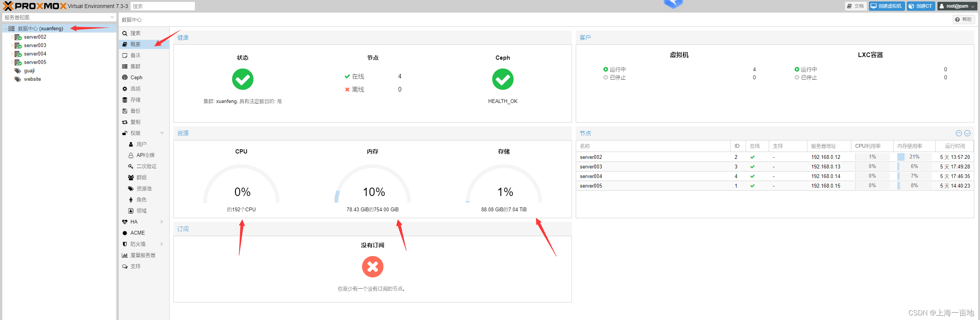Expand the server002 tree node
Image resolution: width=980 pixels, height=320 pixels.
(12, 37)
